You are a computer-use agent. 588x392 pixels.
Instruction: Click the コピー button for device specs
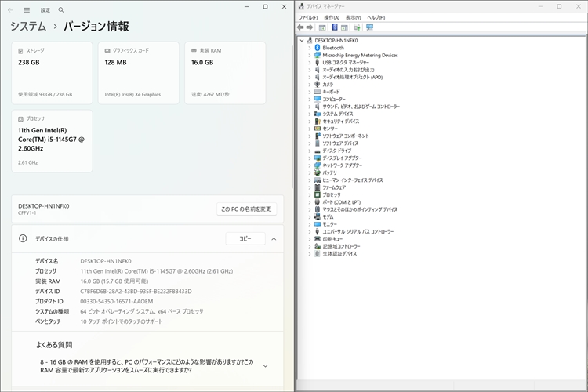pyautogui.click(x=245, y=238)
